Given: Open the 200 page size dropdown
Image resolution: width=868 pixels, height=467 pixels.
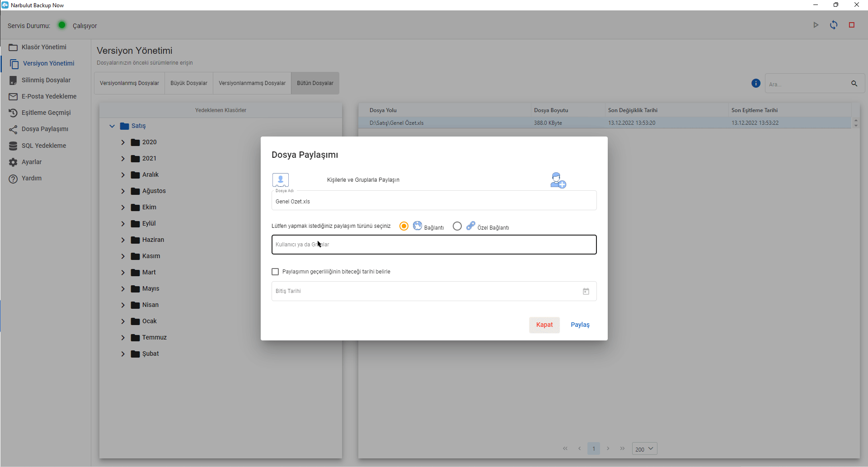Looking at the screenshot, I should coord(644,449).
